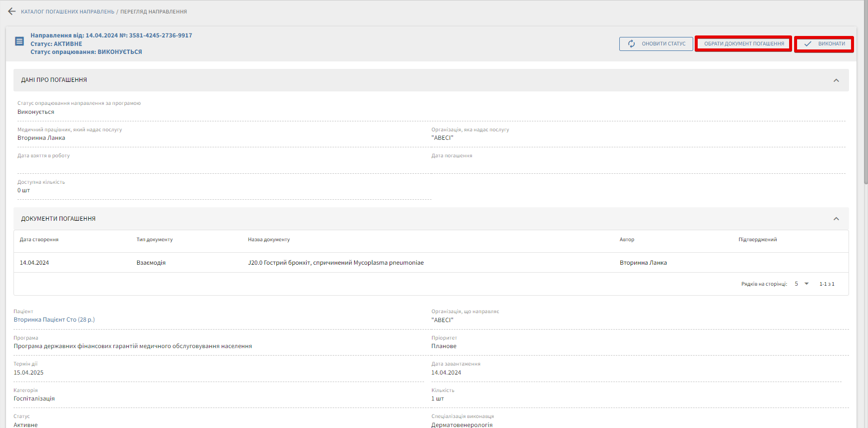The height and width of the screenshot is (428, 868).
Task: Click the ПЕРЕГЛЯД НАПРАВЛЕННЯ breadcrumb
Action: pos(153,11)
